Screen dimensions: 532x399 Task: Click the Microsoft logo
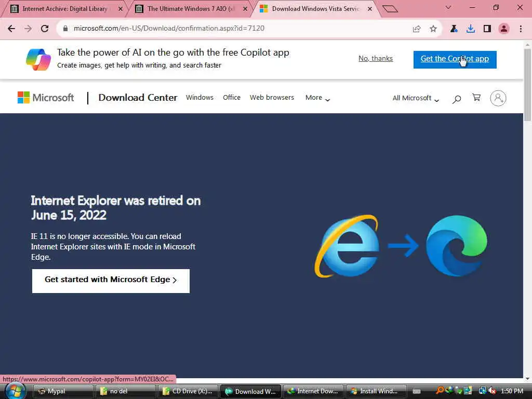click(46, 98)
